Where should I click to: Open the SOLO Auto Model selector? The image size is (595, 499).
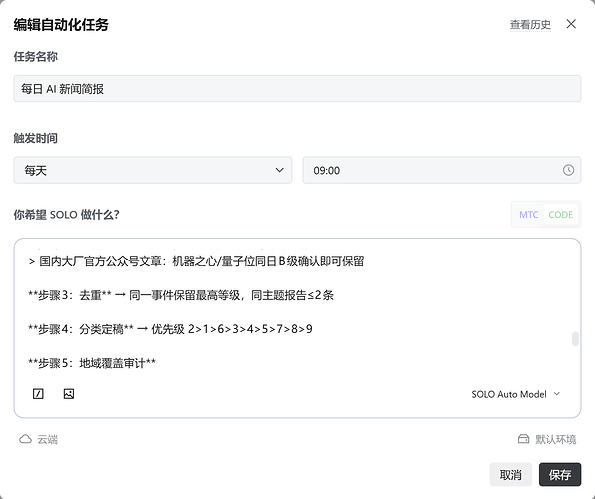pos(516,394)
